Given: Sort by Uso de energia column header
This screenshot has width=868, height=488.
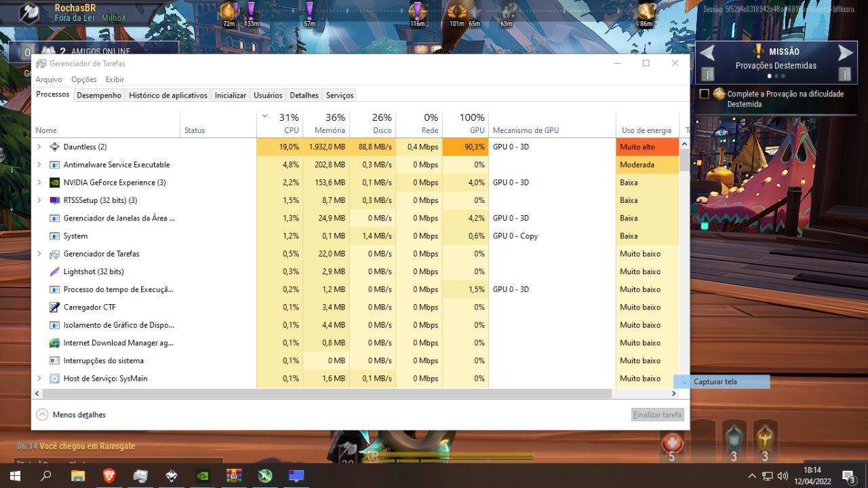Looking at the screenshot, I should [x=647, y=124].
